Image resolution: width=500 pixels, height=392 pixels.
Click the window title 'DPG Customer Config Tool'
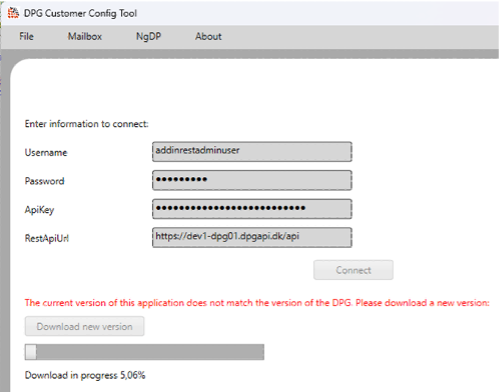[80, 13]
